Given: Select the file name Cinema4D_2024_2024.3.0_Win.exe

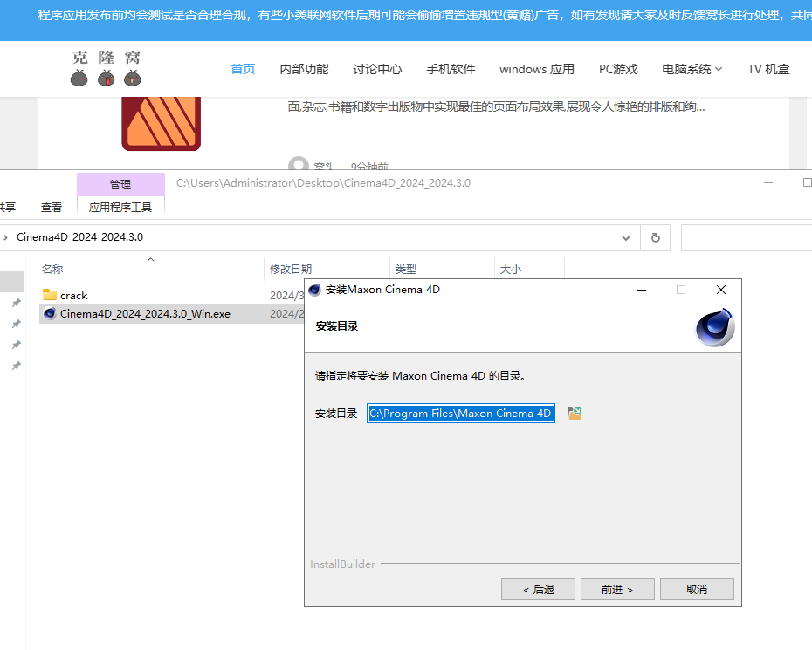Looking at the screenshot, I should [145, 313].
